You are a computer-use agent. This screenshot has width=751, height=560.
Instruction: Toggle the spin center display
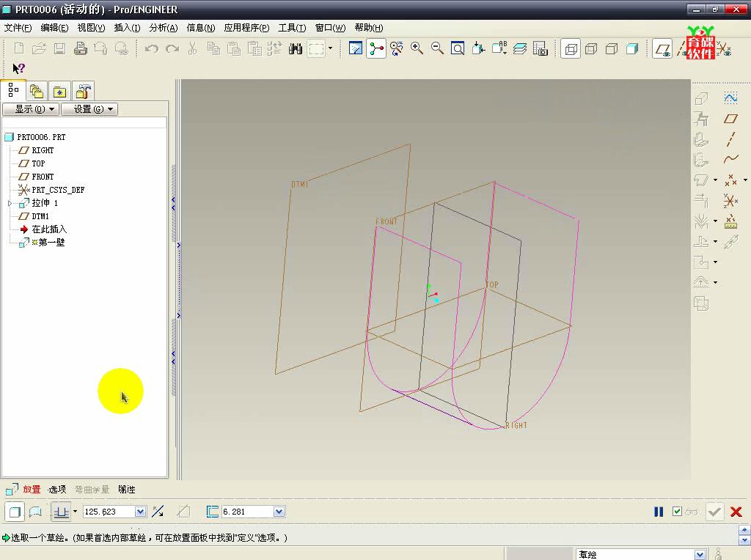click(376, 48)
